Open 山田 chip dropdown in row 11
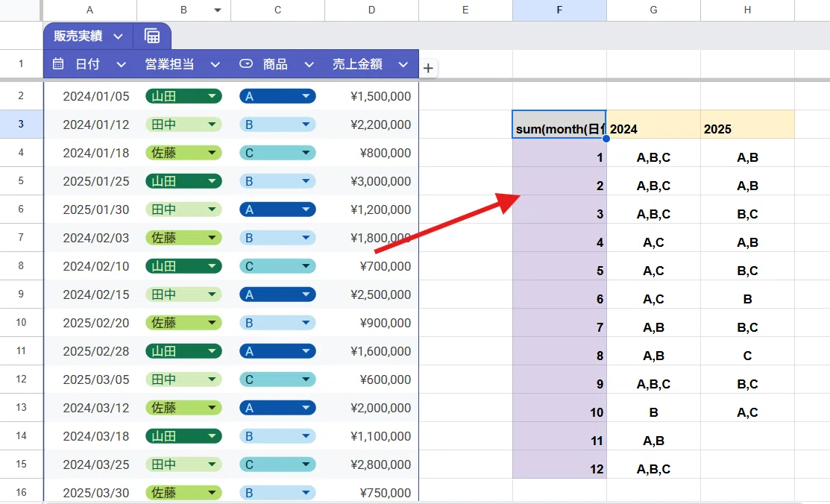The width and height of the screenshot is (830, 504). 212,351
